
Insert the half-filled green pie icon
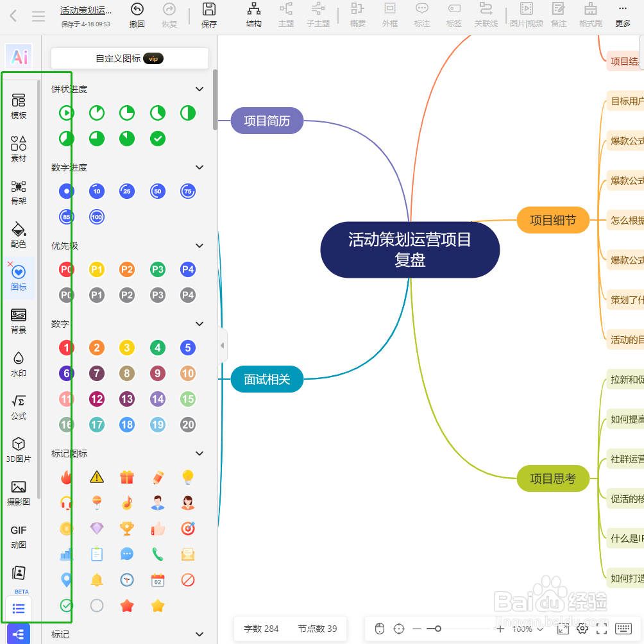(x=188, y=113)
